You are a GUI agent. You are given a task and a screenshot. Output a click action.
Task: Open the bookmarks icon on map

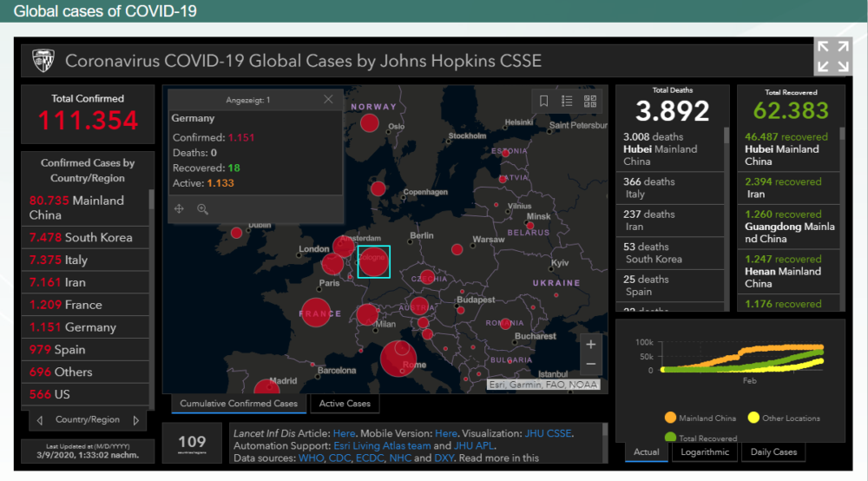pos(543,101)
